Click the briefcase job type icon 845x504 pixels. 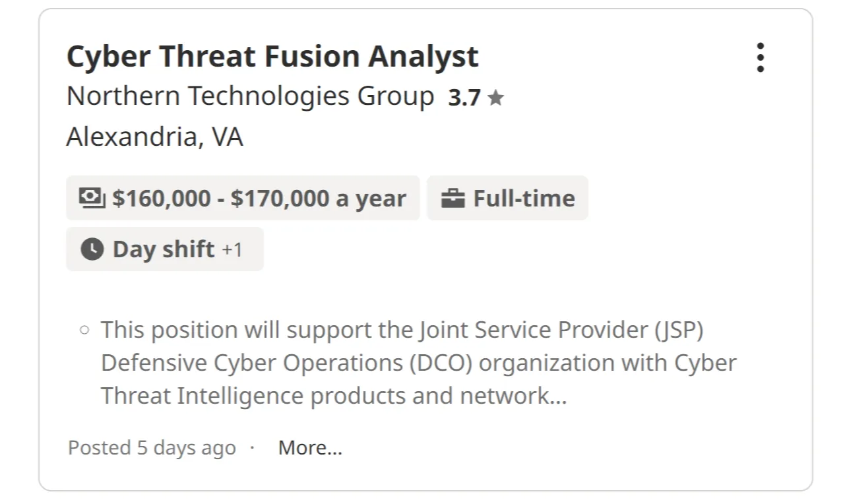[453, 198]
